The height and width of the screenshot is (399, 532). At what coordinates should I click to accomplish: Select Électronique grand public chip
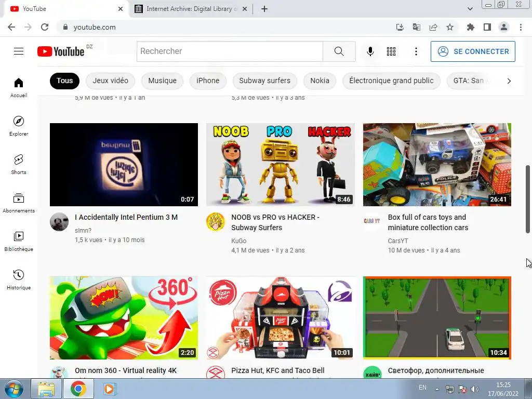391,81
